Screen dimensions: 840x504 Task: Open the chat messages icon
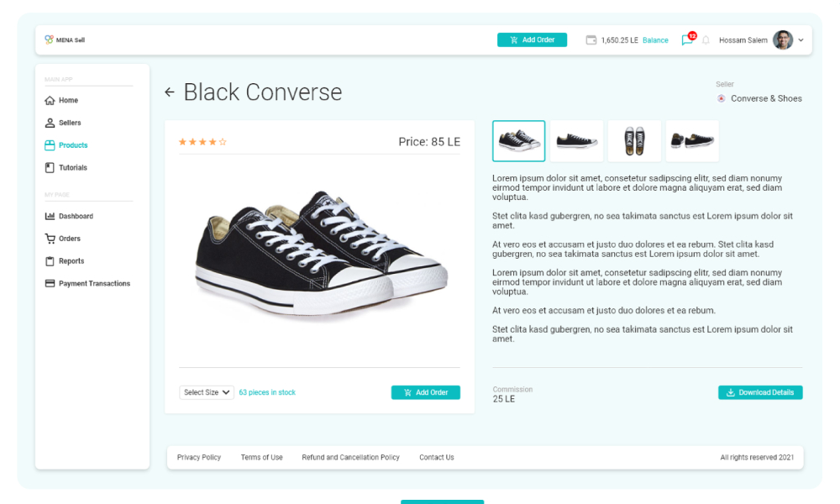(x=687, y=40)
